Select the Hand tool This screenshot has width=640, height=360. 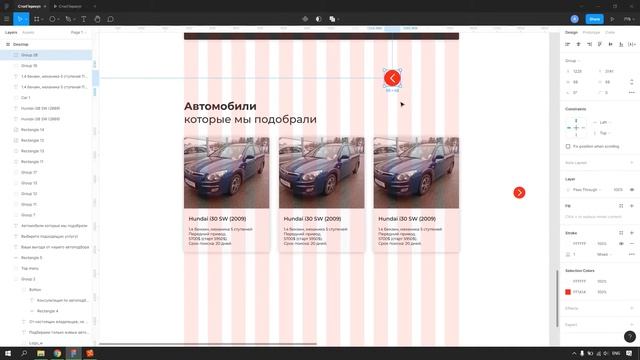click(97, 19)
